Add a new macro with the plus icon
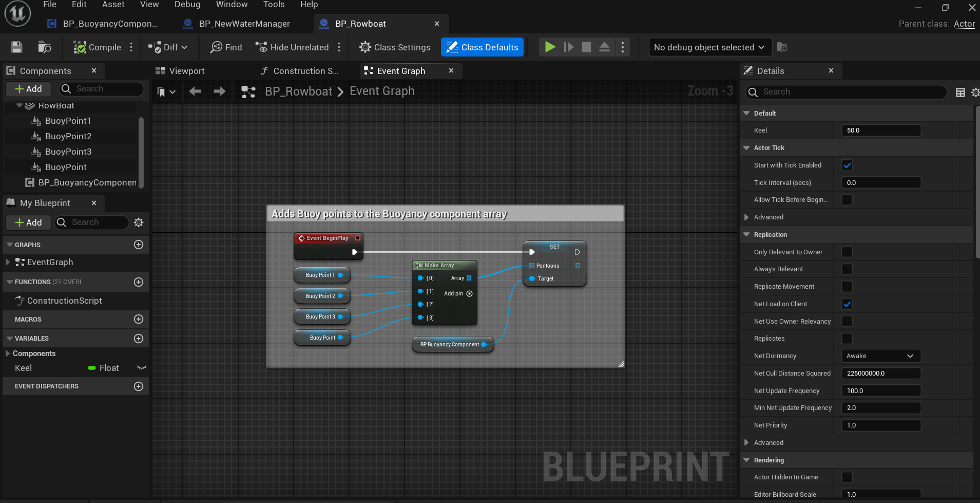Screen dimensions: 980x503 139,319
